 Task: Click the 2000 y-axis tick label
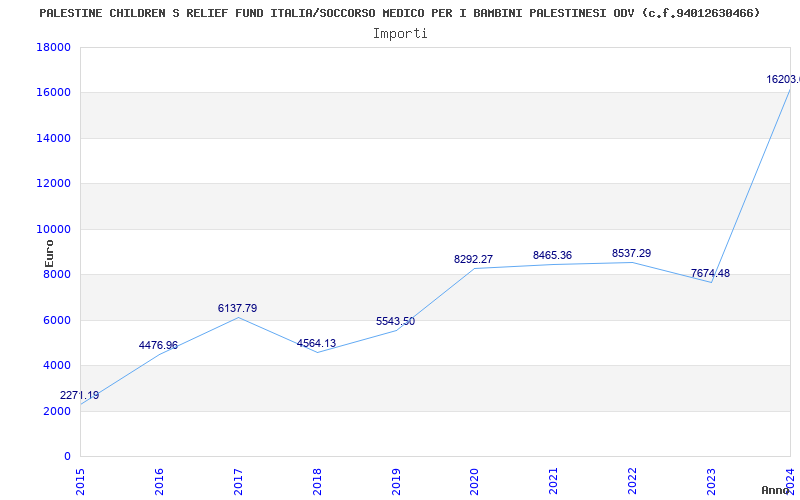point(57,411)
